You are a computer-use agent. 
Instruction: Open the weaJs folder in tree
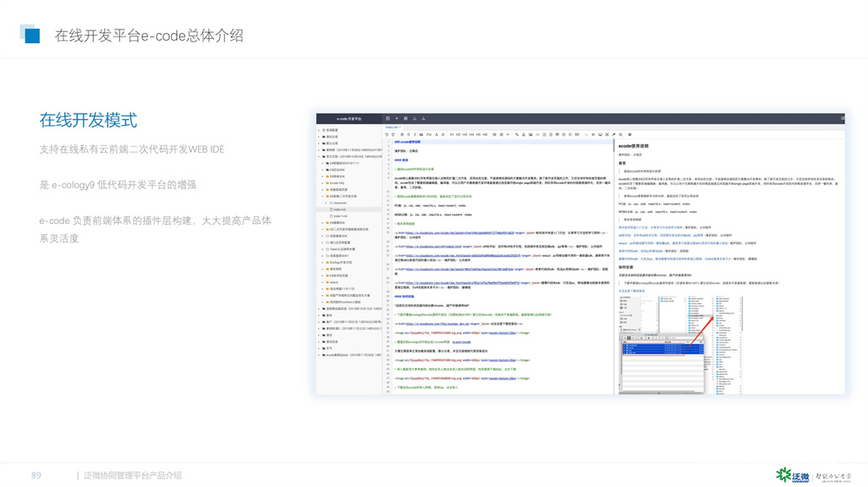pos(335,282)
